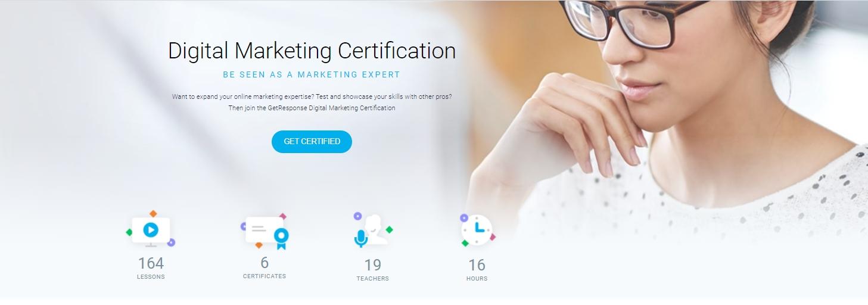Click the CERTIFICATES label

click(265, 276)
